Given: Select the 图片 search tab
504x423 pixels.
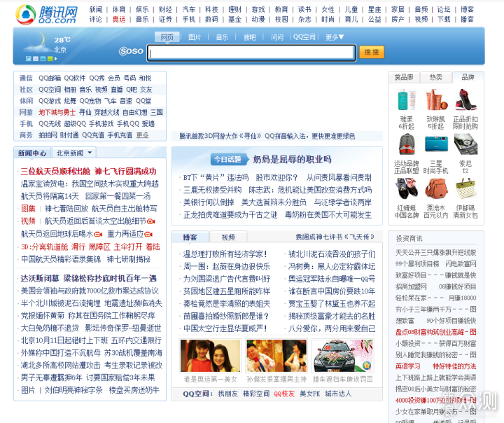Looking at the screenshot, I should (x=195, y=37).
